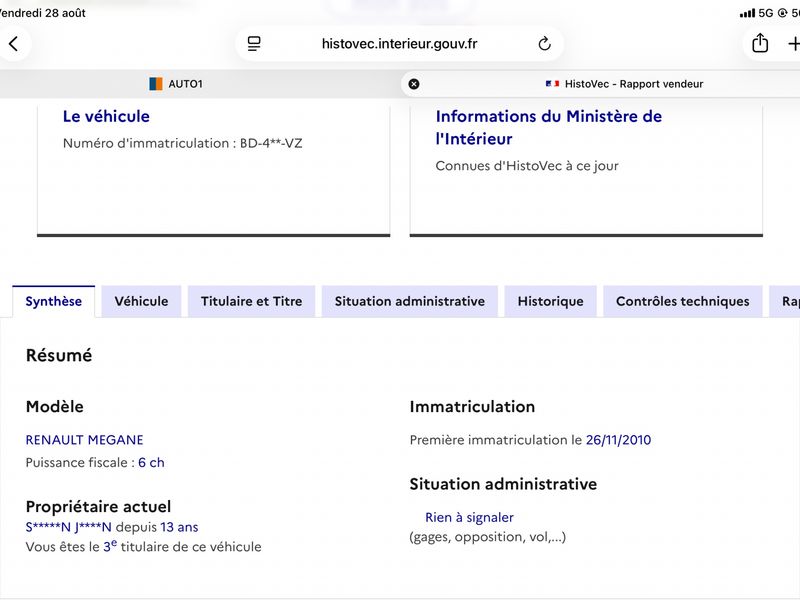This screenshot has width=800, height=600.
Task: Open the Situation administrative tab
Action: [410, 302]
